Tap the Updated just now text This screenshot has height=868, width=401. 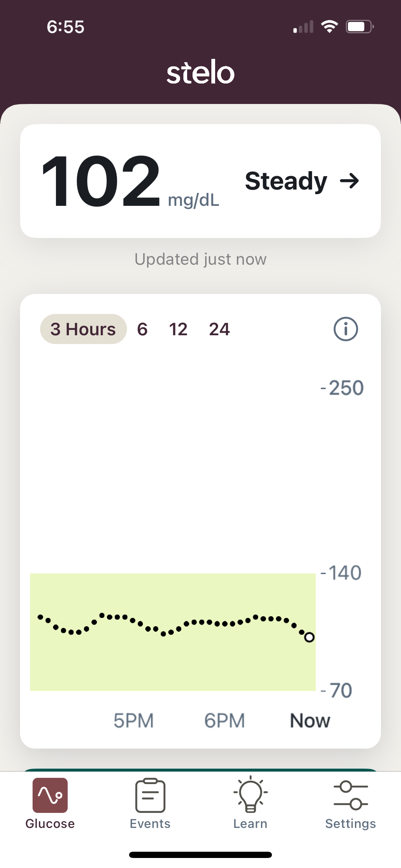pos(200,259)
